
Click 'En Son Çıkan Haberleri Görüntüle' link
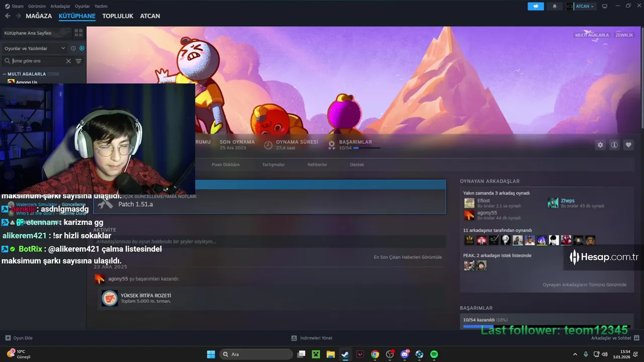(x=408, y=257)
